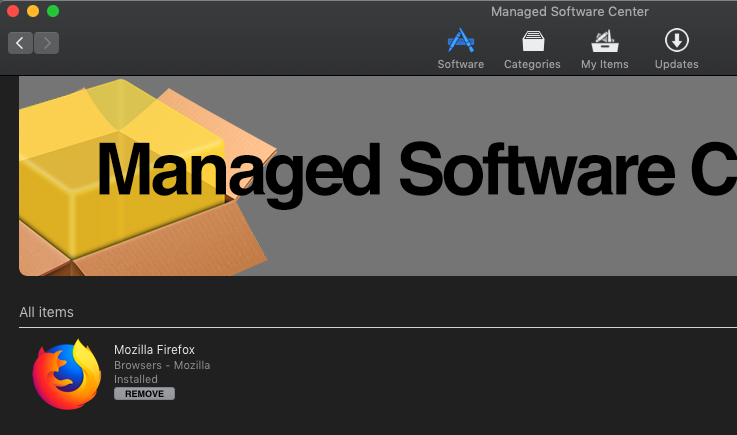
Task: Click the Installed status text
Action: pyautogui.click(x=136, y=379)
